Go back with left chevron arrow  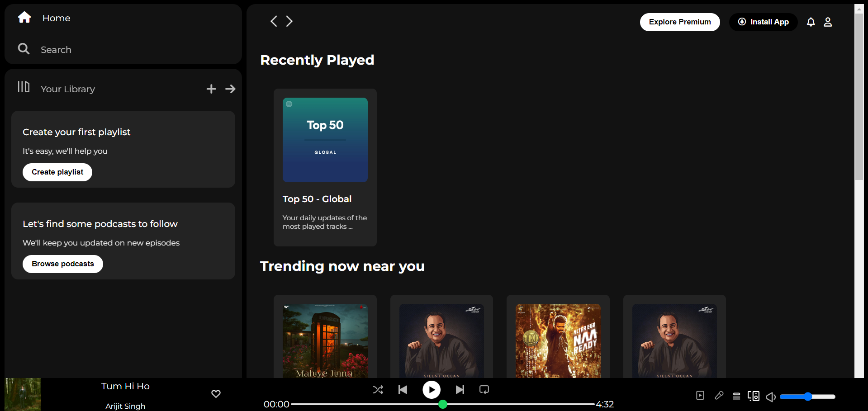coord(274,21)
